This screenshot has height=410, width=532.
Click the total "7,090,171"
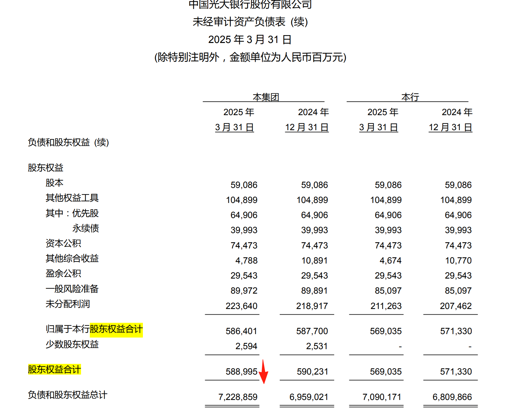[382, 397]
